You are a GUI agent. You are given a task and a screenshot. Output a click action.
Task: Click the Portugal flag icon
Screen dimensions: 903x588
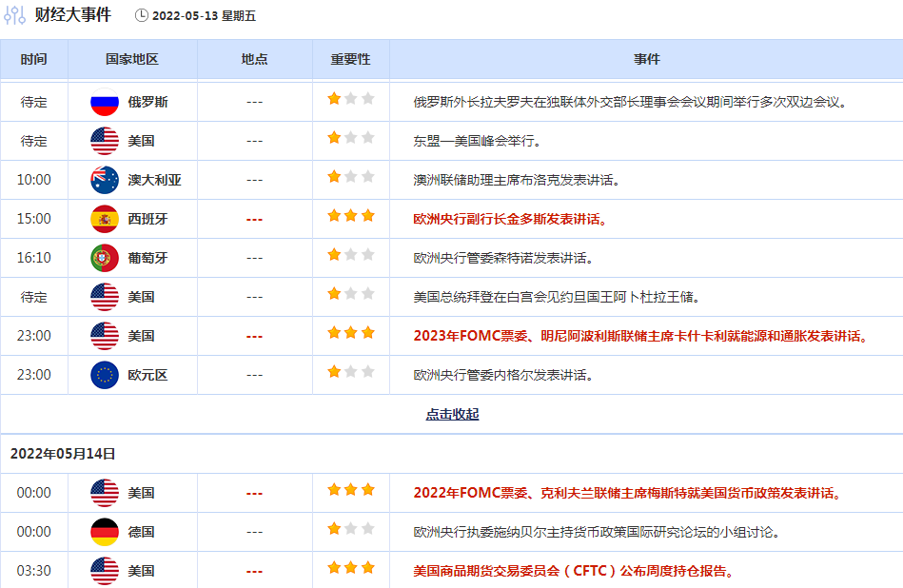tap(104, 258)
